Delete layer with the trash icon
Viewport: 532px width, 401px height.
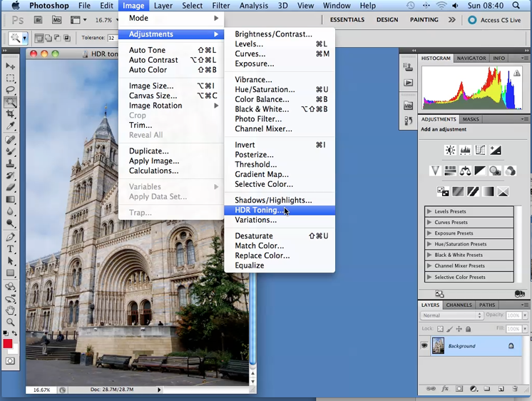(x=515, y=389)
